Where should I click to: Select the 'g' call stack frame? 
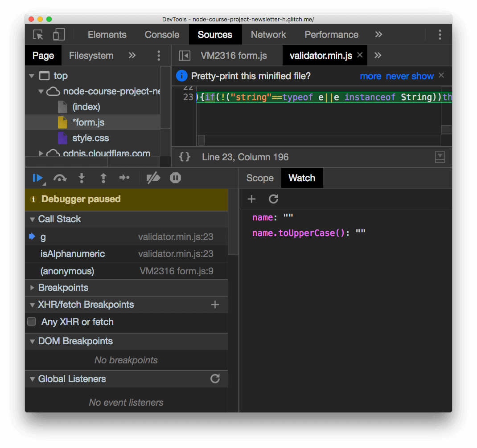[127, 237]
